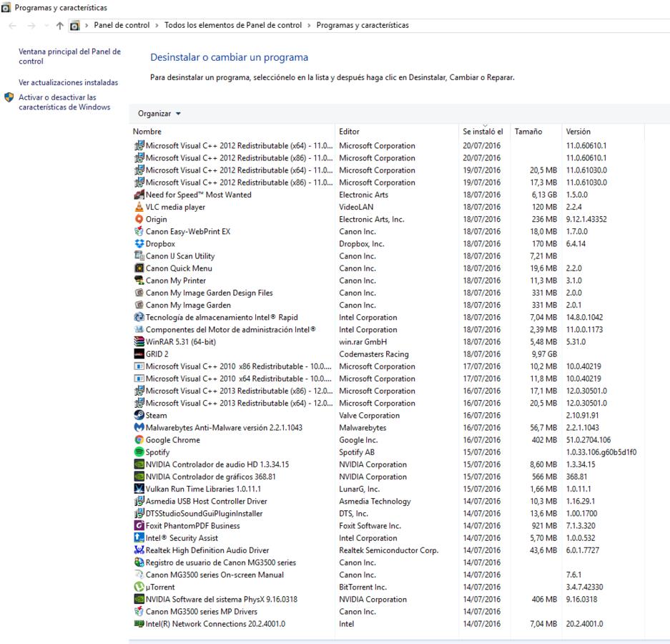Click the Google Chrome icon
This screenshot has height=644, width=670.
[x=139, y=440]
